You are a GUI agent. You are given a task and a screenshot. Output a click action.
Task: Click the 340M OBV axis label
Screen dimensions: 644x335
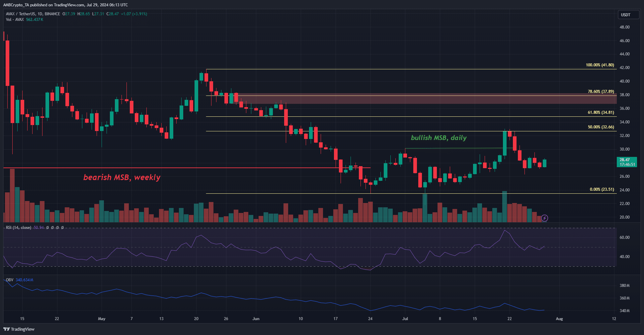[x=624, y=311]
